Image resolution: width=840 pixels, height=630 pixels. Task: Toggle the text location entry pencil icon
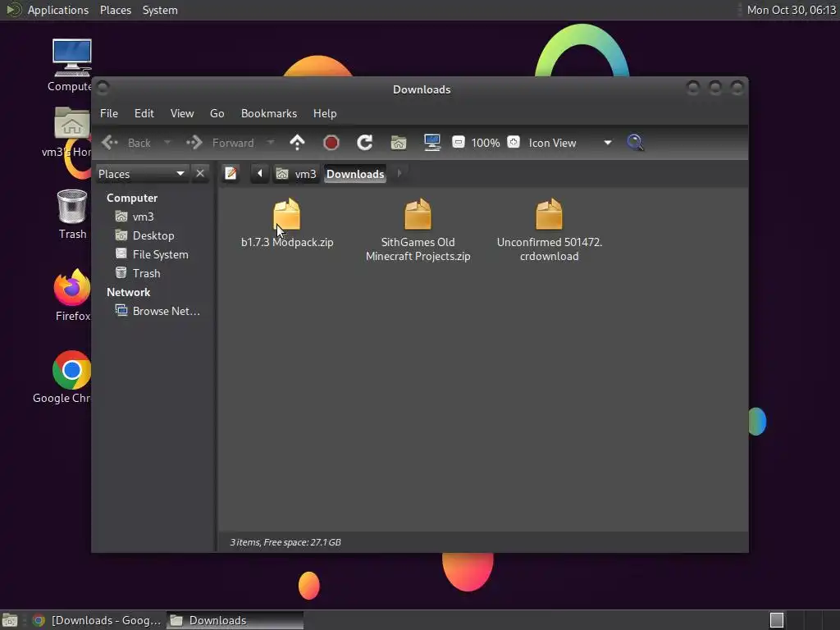[231, 174]
